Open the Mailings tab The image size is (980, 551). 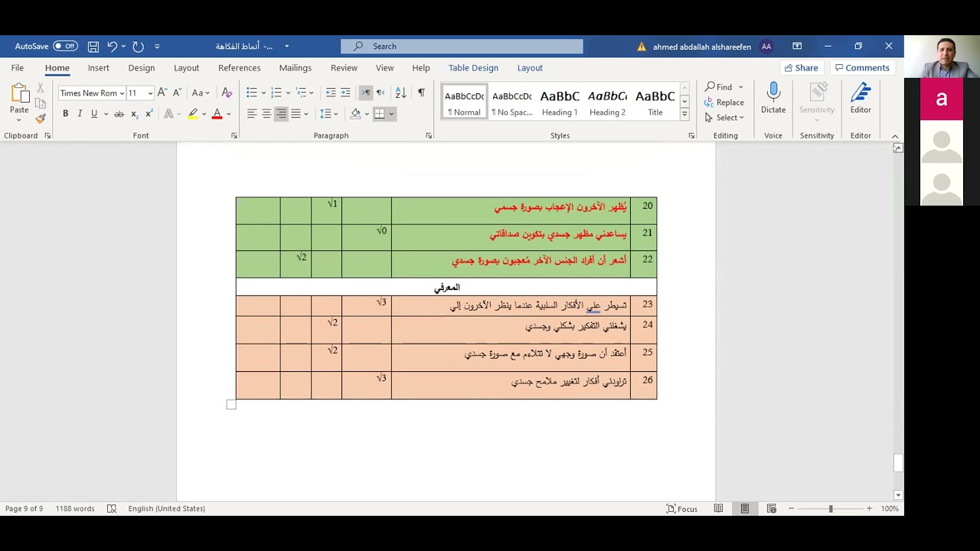295,67
